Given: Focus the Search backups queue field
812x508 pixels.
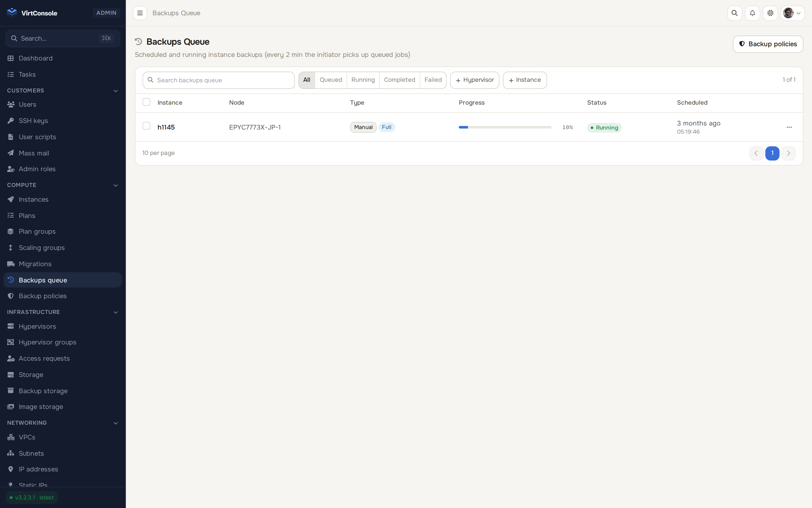Looking at the screenshot, I should coord(218,80).
